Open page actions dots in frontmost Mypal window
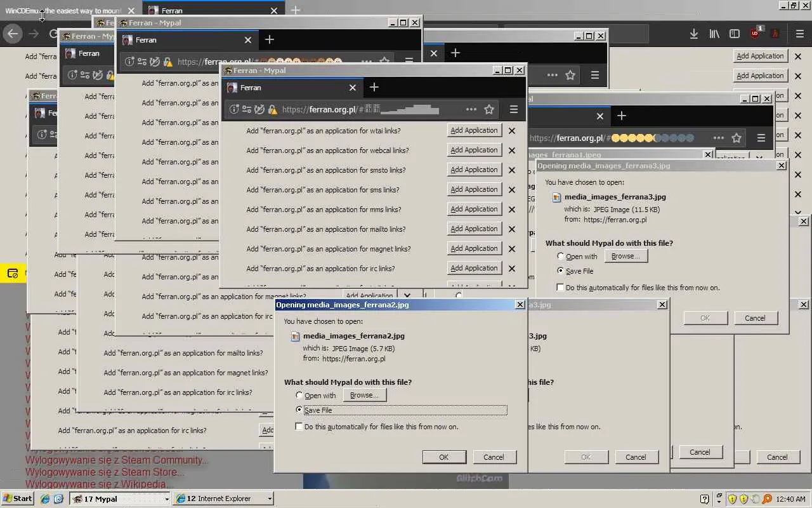This screenshot has height=508, width=812. pos(471,109)
